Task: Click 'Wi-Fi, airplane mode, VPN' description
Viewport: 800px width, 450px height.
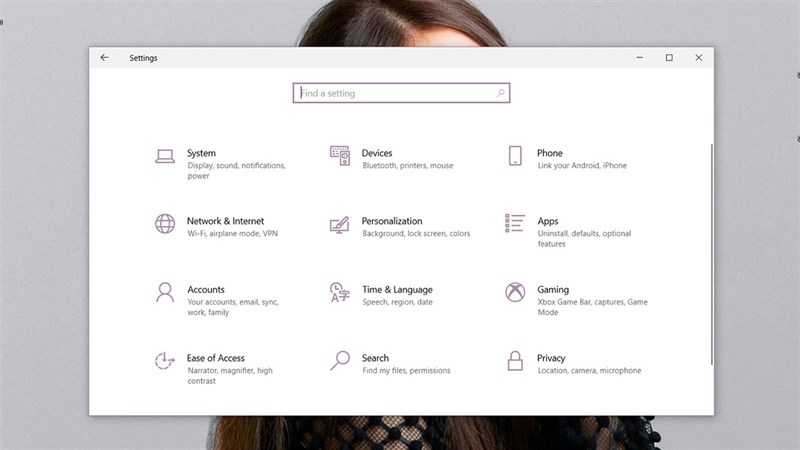Action: click(232, 234)
